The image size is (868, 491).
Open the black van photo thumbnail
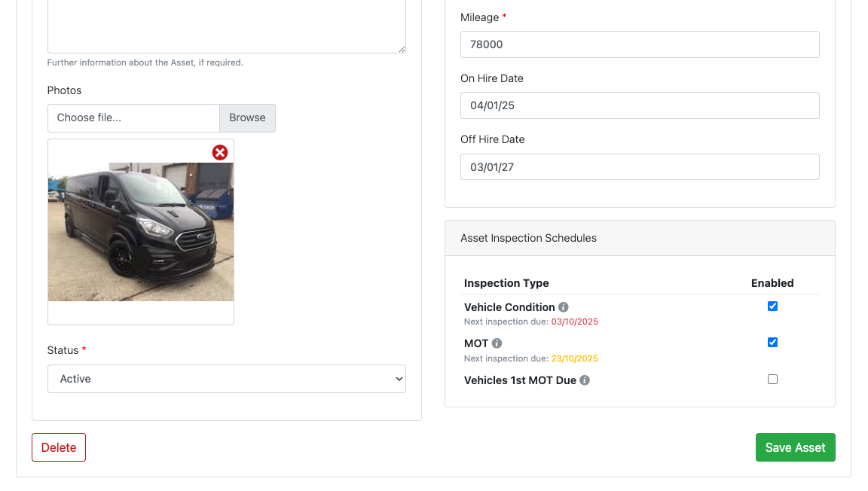(x=141, y=232)
